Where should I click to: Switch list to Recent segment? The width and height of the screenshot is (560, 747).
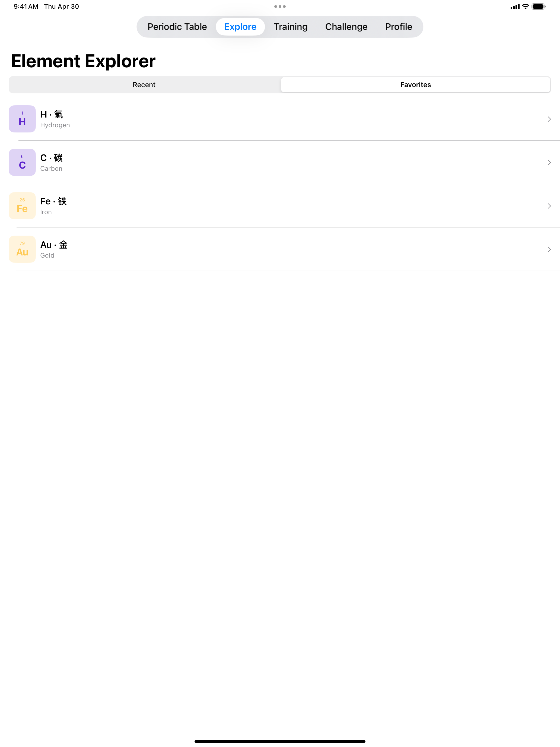pos(144,85)
